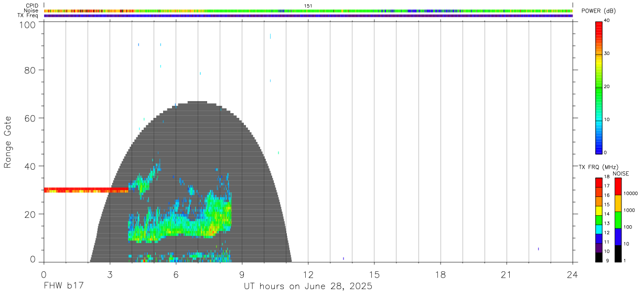
Task: Click range gate axis label 60
Action: click(x=30, y=118)
